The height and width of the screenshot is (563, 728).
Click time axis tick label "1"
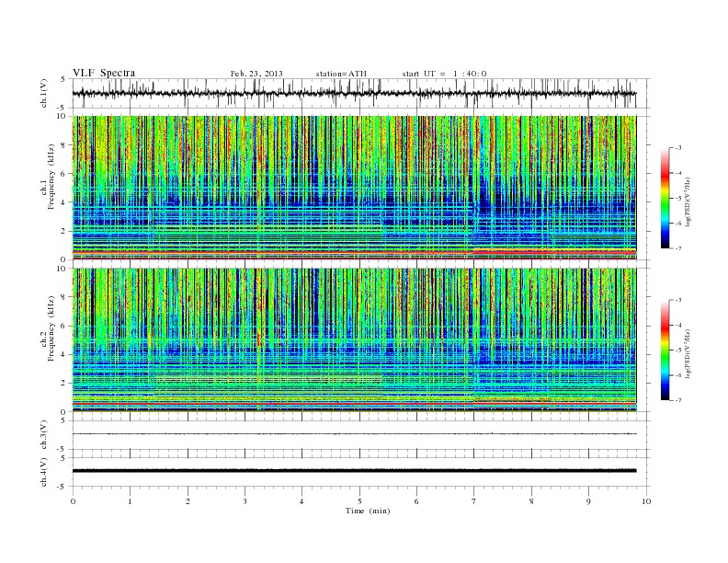(x=130, y=501)
